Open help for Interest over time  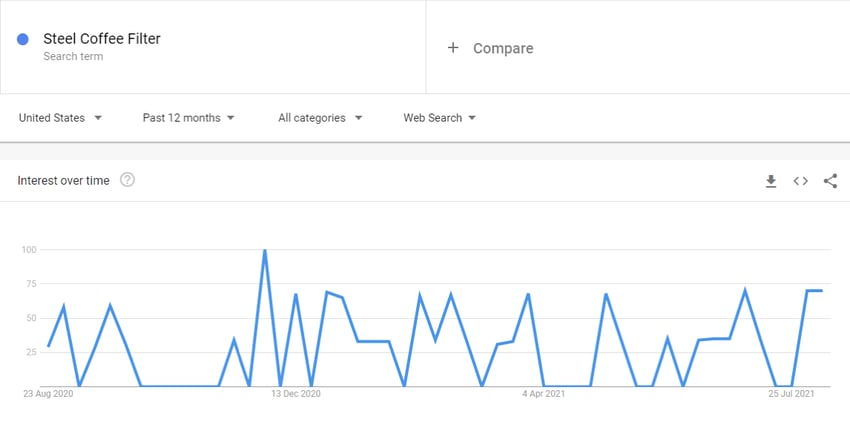127,180
